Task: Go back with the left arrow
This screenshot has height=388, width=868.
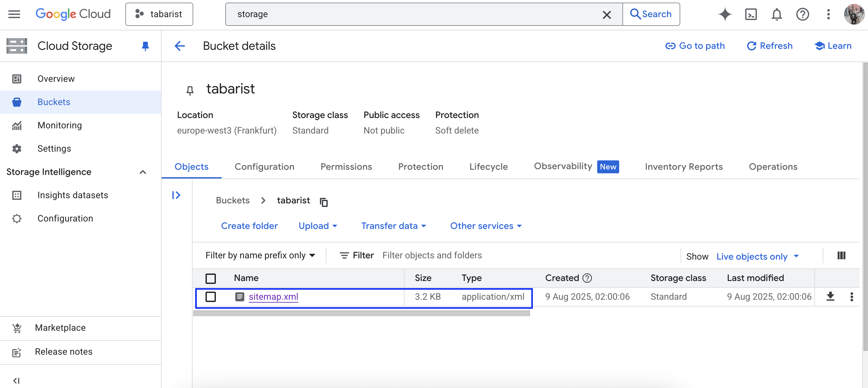Action: 180,46
